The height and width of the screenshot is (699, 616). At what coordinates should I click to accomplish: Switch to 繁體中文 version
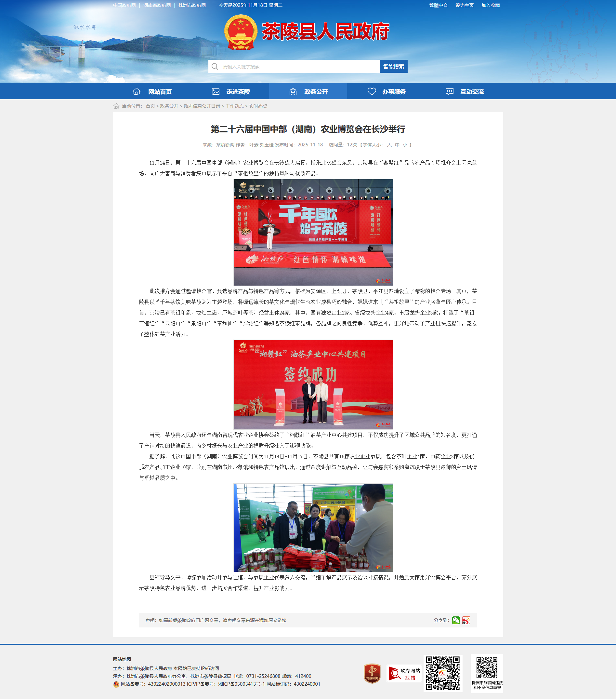pos(438,5)
